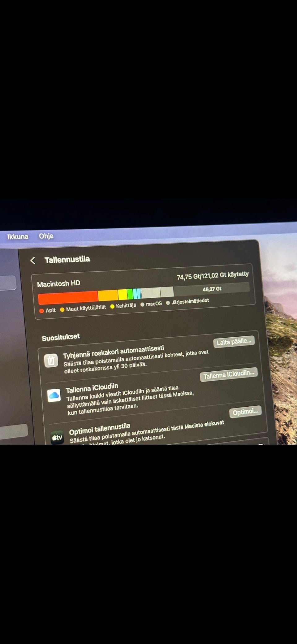The image size is (297, 644).
Task: Click the Optimoi button
Action: tap(245, 412)
